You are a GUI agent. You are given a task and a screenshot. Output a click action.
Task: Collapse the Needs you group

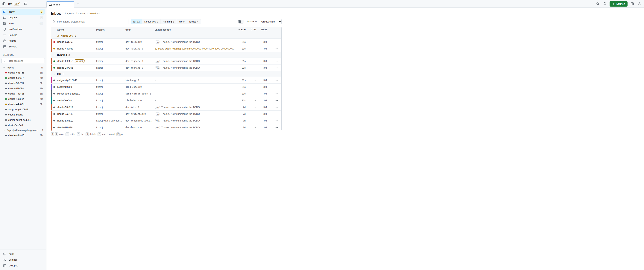(54, 36)
